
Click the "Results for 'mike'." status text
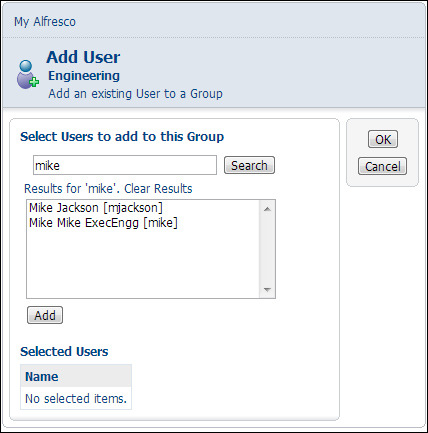72,189
